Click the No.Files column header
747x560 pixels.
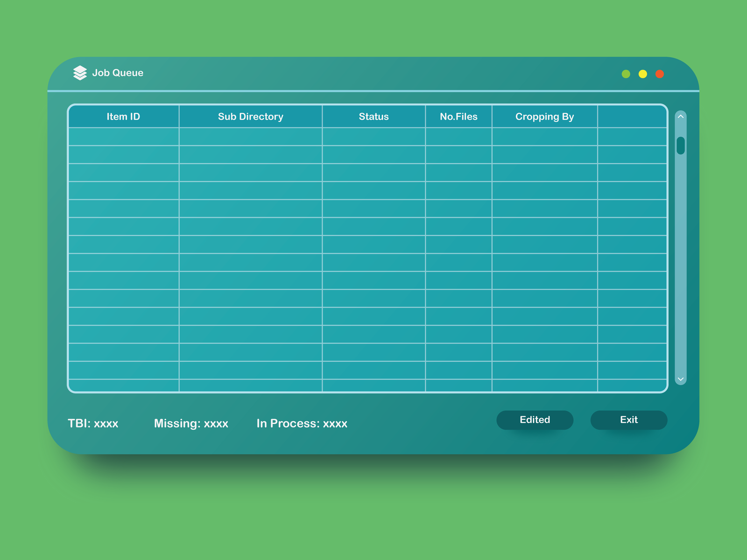458,117
